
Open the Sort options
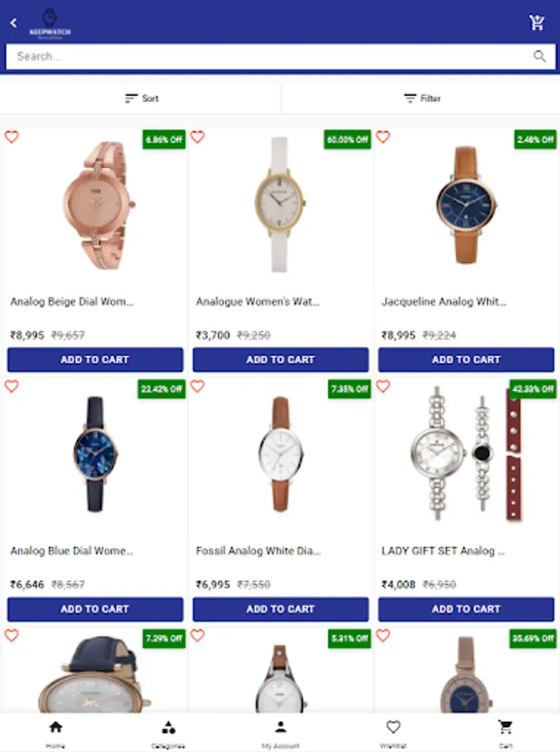(141, 99)
